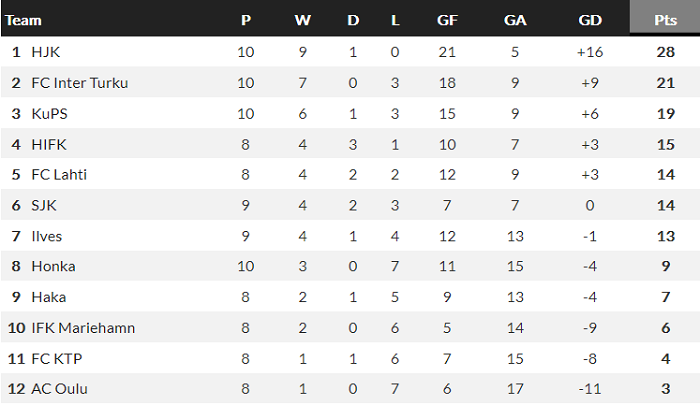This screenshot has width=700, height=405.
Task: Sort by Team column header
Action: pos(23,20)
